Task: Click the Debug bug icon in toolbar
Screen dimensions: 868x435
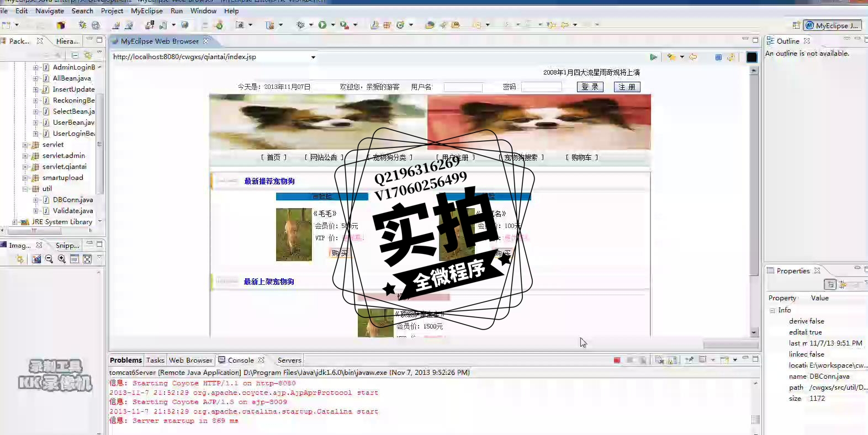Action: 301,25
